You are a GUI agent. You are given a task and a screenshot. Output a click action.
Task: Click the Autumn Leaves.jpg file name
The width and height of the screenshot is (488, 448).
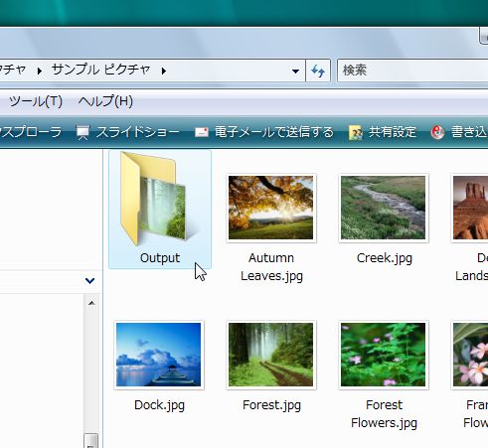point(271,267)
